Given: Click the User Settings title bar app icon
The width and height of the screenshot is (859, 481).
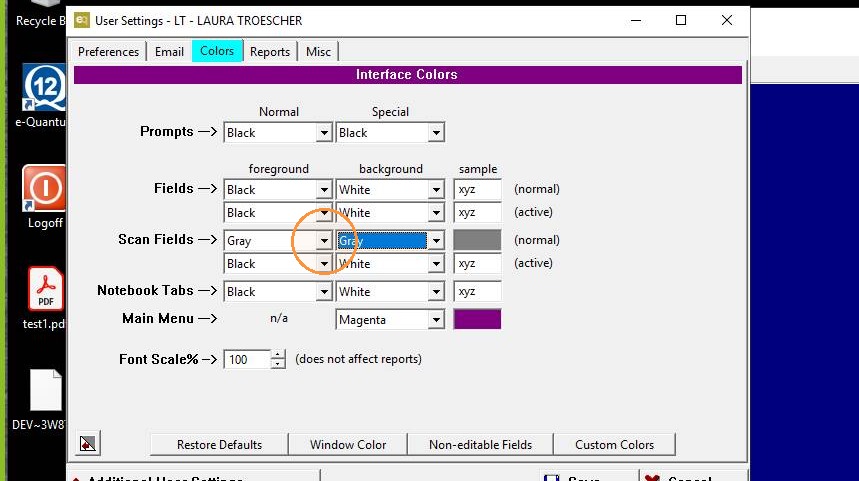Looking at the screenshot, I should pos(82,20).
